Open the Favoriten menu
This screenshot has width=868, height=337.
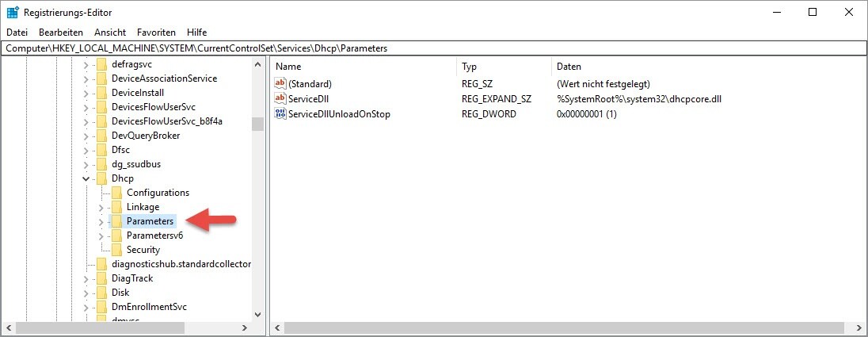click(156, 33)
